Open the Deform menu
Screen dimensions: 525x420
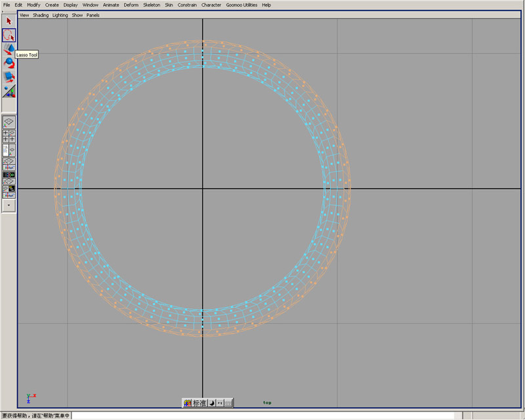pyautogui.click(x=131, y=5)
